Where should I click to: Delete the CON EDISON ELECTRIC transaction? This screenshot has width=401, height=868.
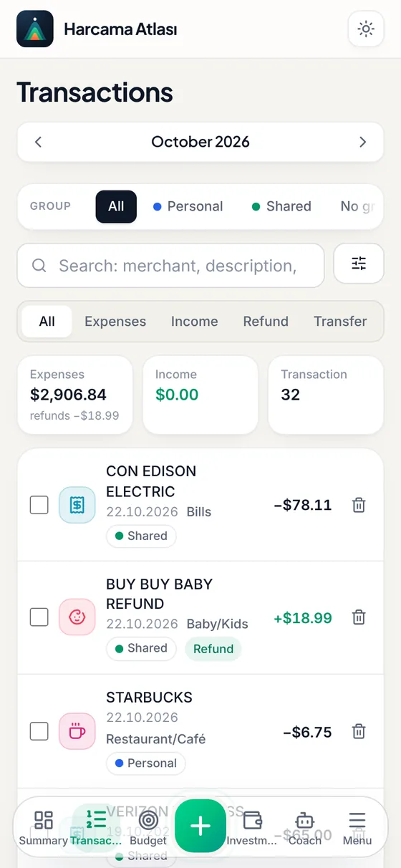click(x=359, y=505)
